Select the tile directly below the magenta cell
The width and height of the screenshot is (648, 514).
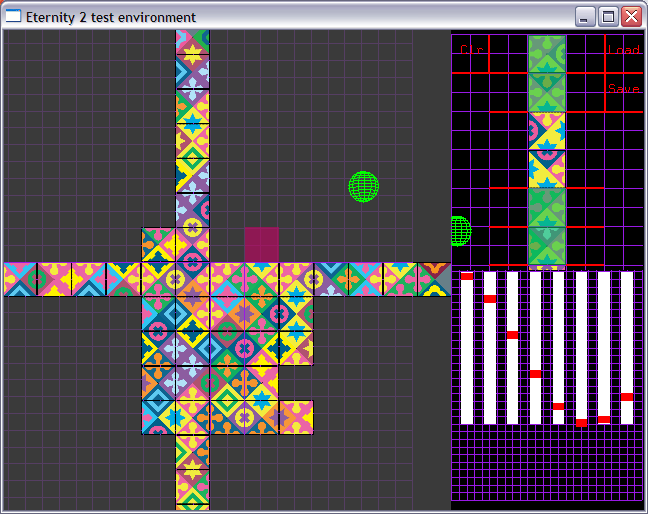(x=262, y=279)
